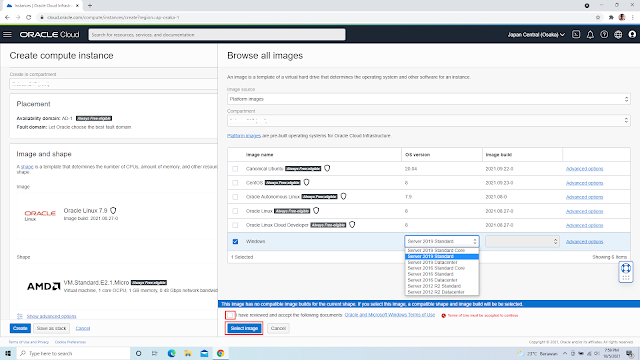
Task: Open the Chrome three-dot menu
Action: click(x=633, y=17)
